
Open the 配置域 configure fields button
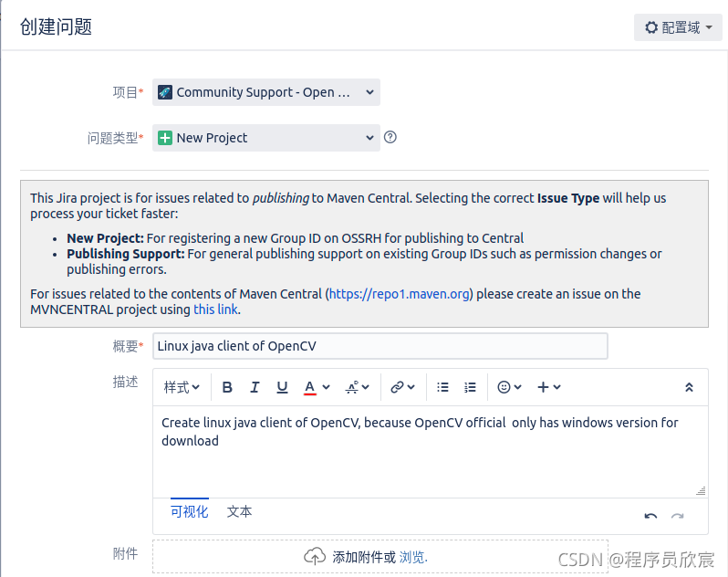[x=678, y=27]
